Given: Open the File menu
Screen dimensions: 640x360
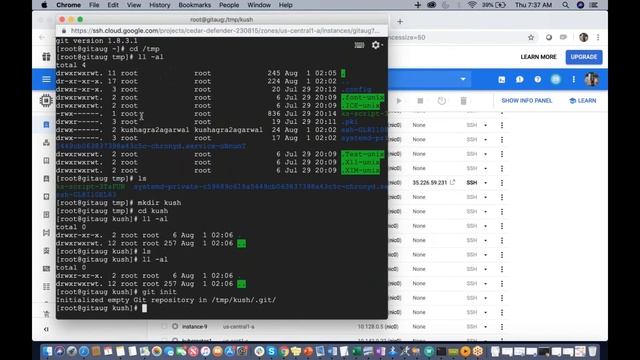Looking at the screenshot, I should pyautogui.click(x=94, y=5).
